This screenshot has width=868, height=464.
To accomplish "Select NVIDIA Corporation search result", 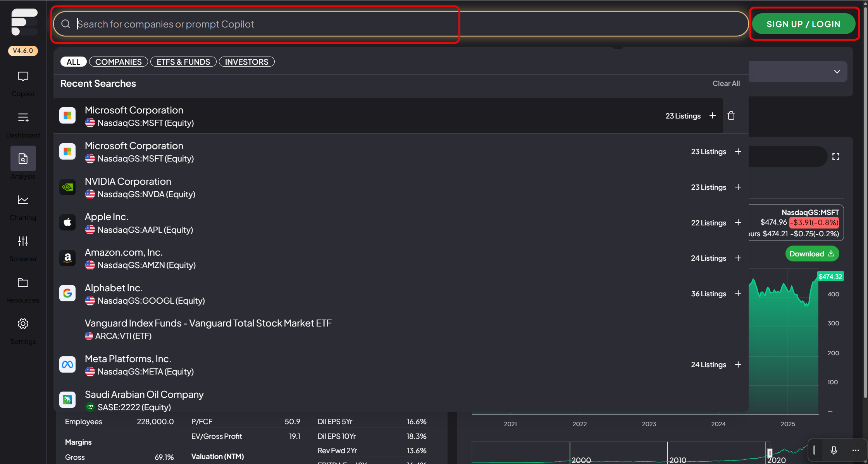I will pyautogui.click(x=401, y=187).
